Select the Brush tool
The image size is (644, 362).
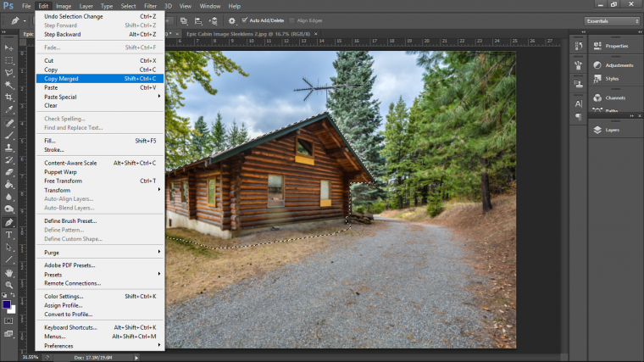pos(8,135)
